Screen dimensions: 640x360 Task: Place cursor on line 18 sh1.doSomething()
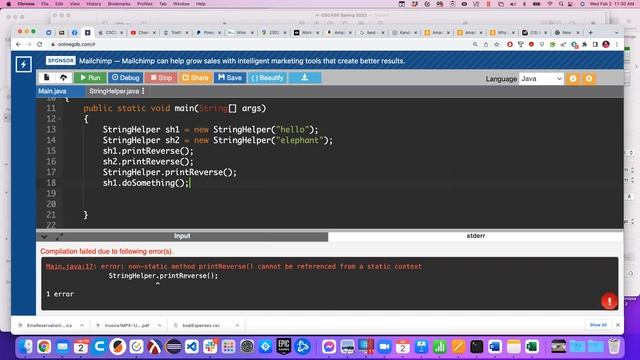click(146, 183)
